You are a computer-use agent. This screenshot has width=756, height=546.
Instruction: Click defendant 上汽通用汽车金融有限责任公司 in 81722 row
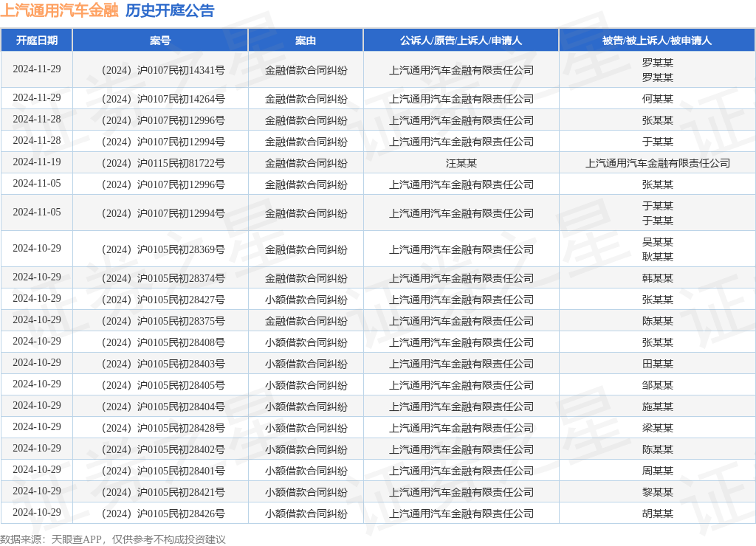657,163
